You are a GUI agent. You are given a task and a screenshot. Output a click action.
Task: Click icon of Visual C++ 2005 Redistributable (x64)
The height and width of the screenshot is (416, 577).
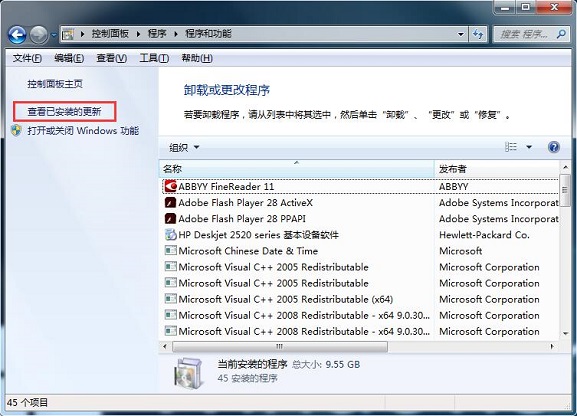[x=170, y=299]
